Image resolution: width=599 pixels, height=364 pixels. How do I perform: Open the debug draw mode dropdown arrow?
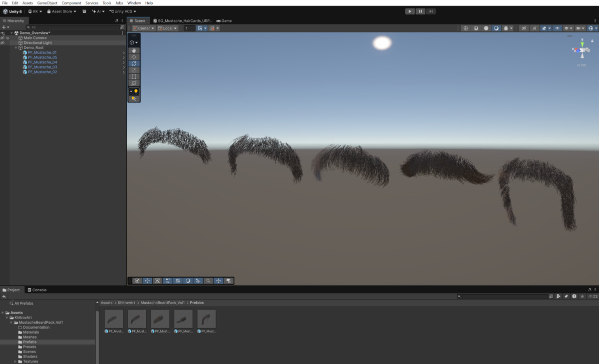pyautogui.click(x=511, y=28)
